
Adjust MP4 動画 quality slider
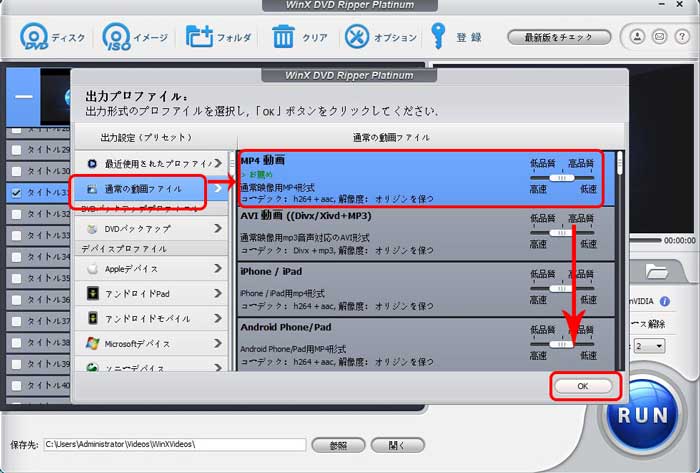tap(562, 178)
